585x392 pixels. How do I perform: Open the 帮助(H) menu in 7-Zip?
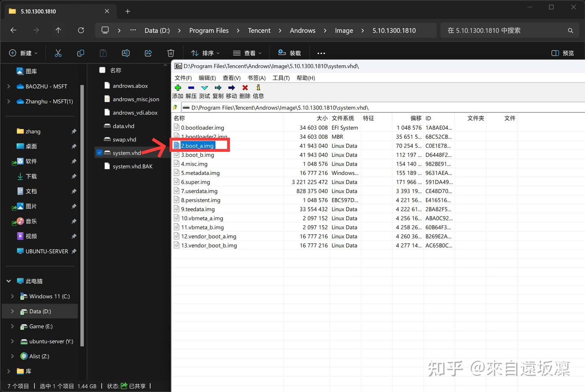click(x=305, y=78)
